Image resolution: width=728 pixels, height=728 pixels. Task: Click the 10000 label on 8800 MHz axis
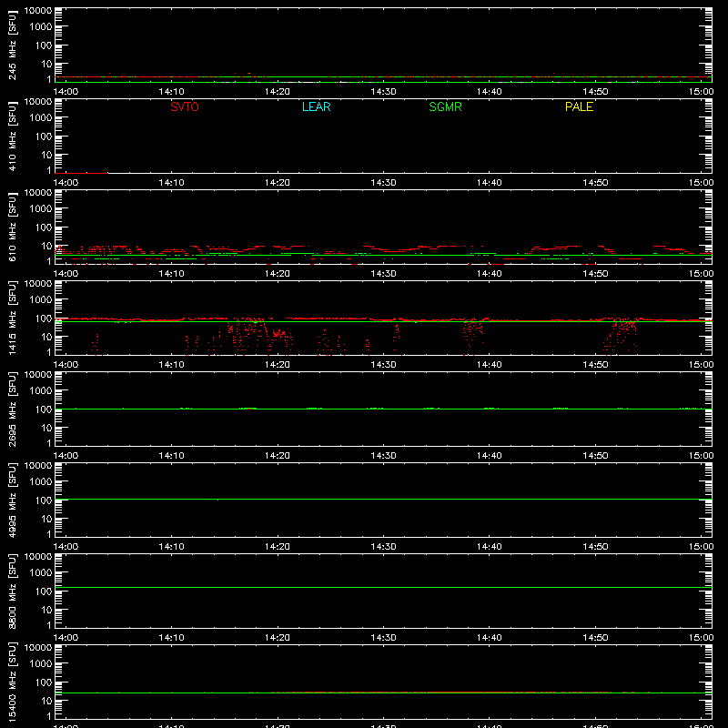[x=38, y=557]
